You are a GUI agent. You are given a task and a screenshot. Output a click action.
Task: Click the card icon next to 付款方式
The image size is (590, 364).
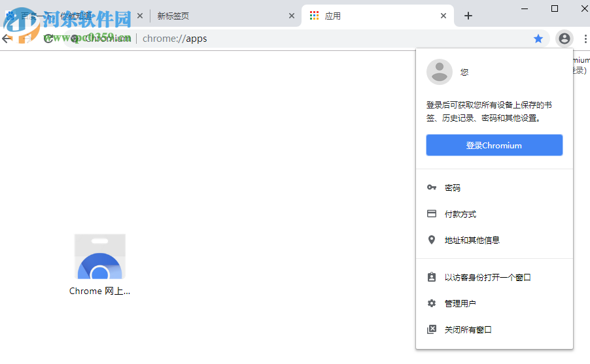432,214
